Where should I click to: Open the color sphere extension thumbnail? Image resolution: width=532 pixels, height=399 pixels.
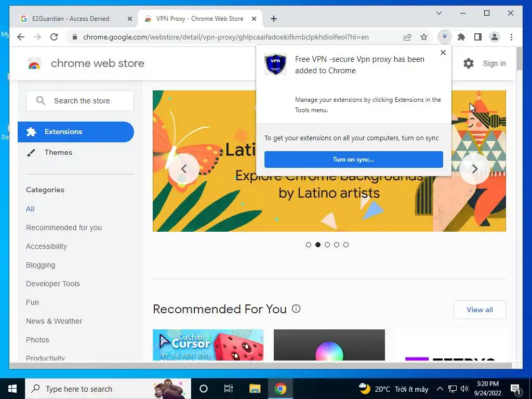[x=329, y=345]
